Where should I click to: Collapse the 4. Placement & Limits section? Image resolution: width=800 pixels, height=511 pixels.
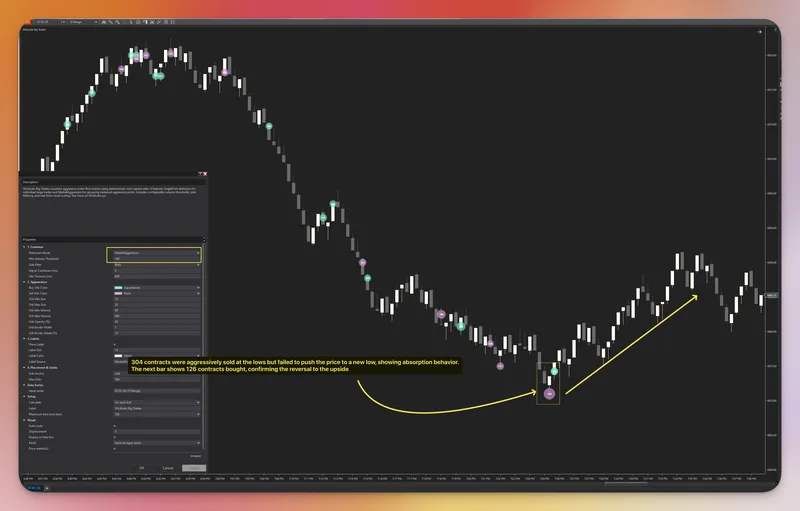(24, 368)
